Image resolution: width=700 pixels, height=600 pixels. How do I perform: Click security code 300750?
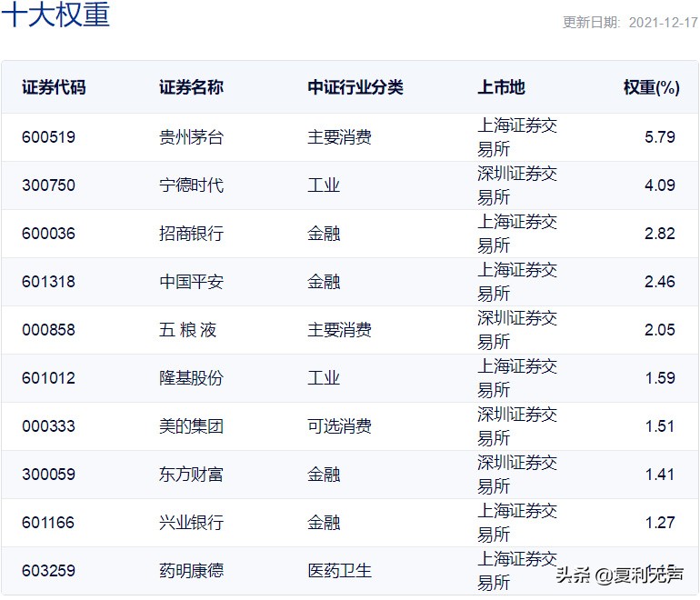49,185
